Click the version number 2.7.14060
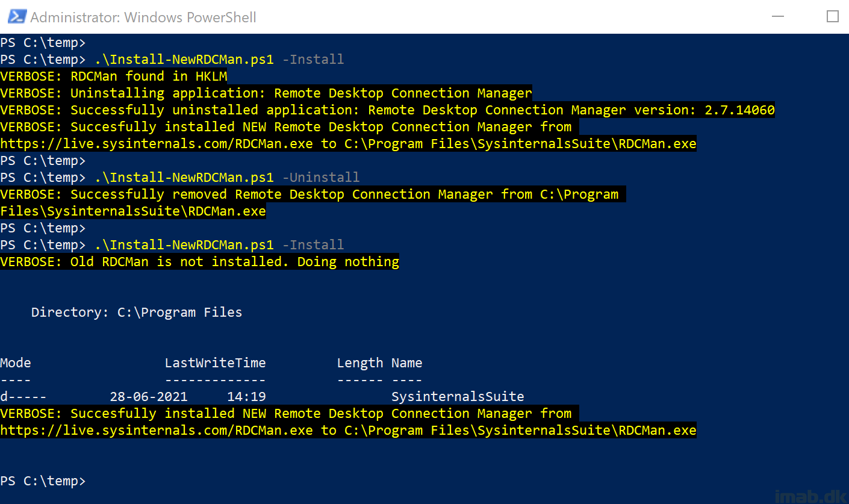 [x=739, y=110]
